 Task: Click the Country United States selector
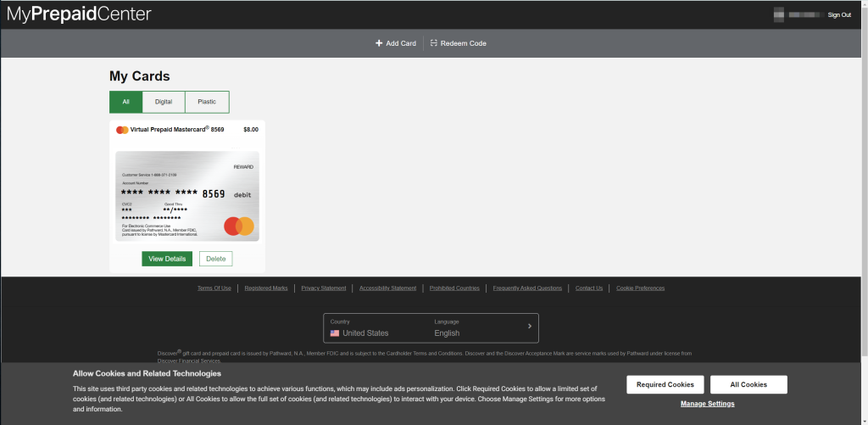[x=359, y=328]
